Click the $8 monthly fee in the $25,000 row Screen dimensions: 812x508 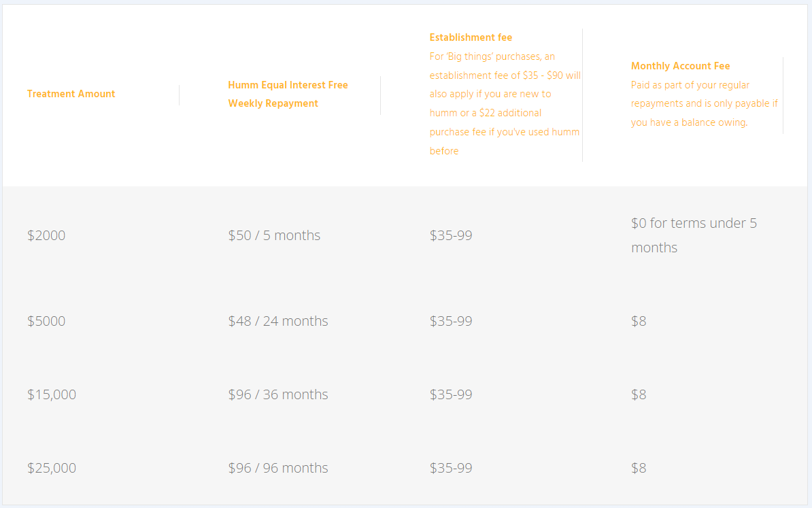pos(639,468)
